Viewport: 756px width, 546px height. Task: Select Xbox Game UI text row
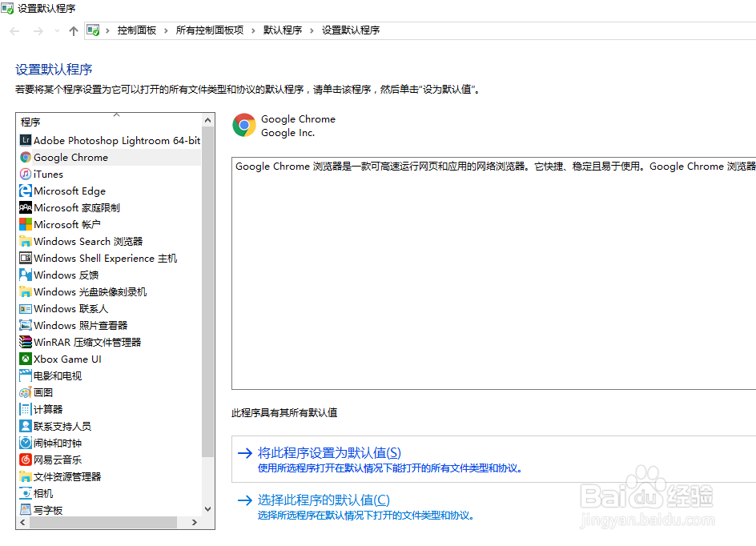point(67,359)
